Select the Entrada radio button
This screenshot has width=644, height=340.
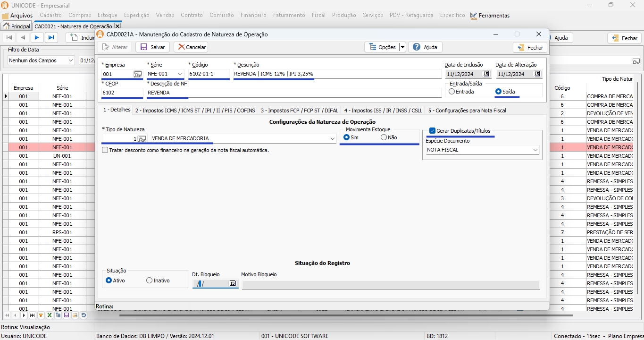452,92
